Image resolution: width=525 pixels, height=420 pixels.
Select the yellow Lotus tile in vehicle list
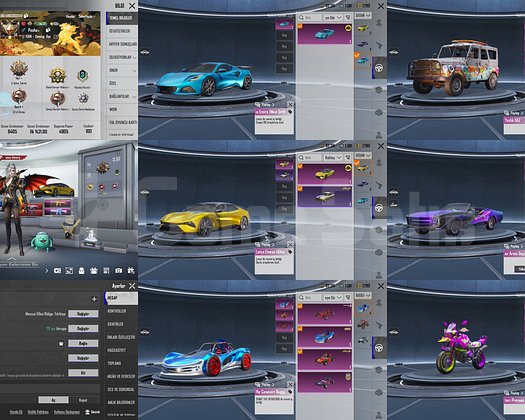[324, 174]
